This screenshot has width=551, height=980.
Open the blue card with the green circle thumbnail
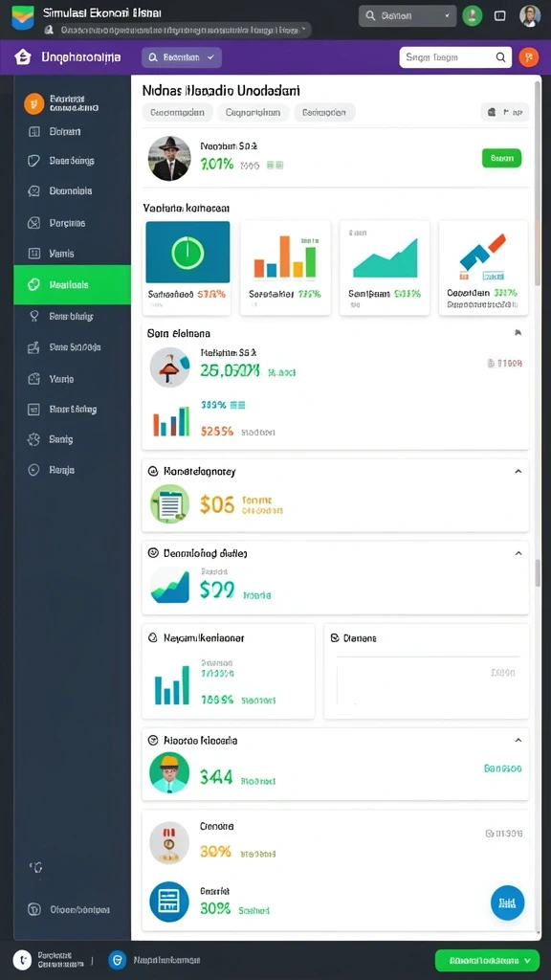[187, 268]
